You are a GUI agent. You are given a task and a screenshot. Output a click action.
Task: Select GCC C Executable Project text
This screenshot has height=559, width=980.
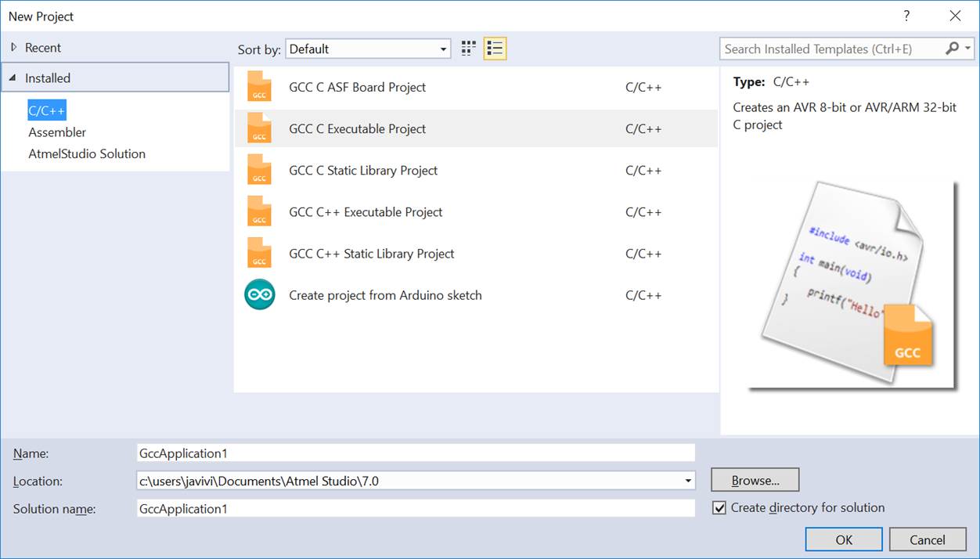click(357, 128)
